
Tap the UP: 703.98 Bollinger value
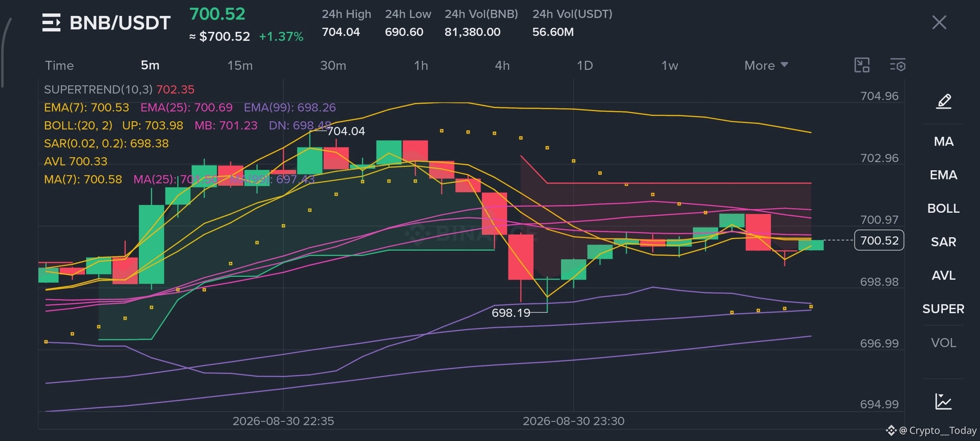[x=153, y=125]
